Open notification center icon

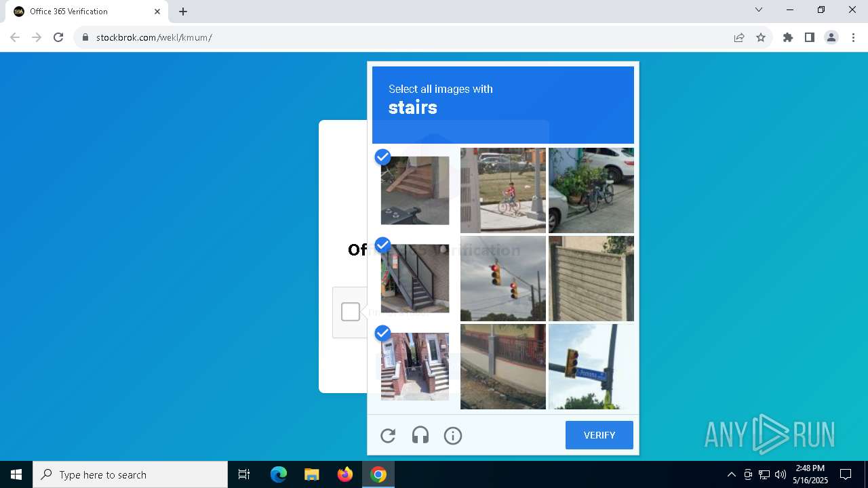tap(846, 474)
